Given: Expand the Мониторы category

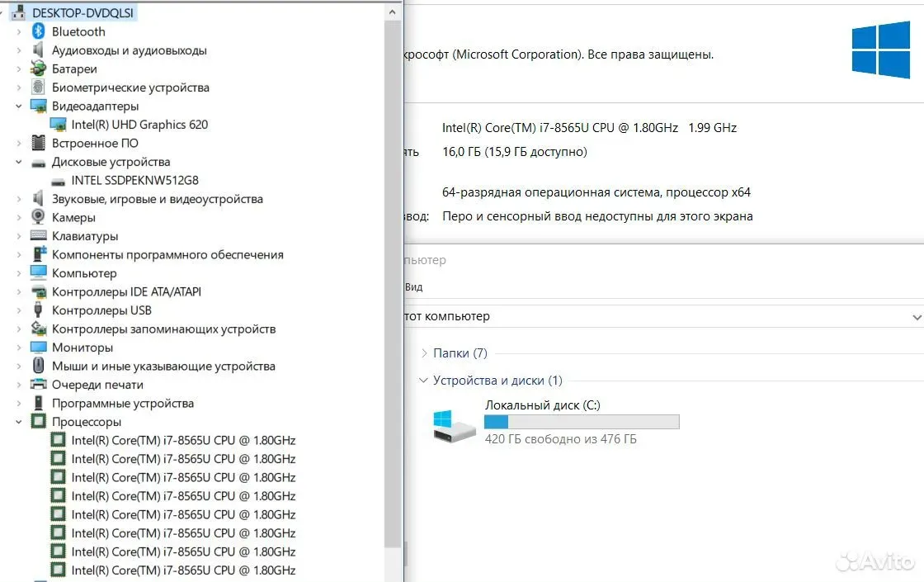Looking at the screenshot, I should tap(18, 348).
